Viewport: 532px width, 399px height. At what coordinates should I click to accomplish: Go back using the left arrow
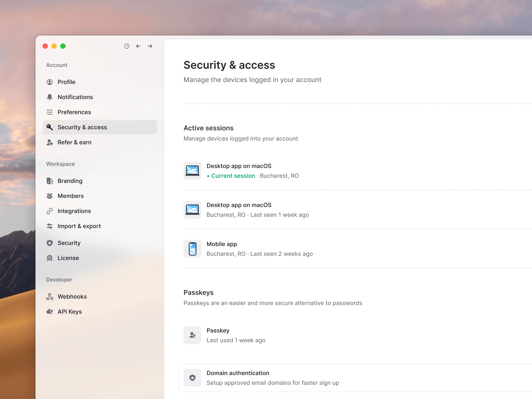coord(138,46)
